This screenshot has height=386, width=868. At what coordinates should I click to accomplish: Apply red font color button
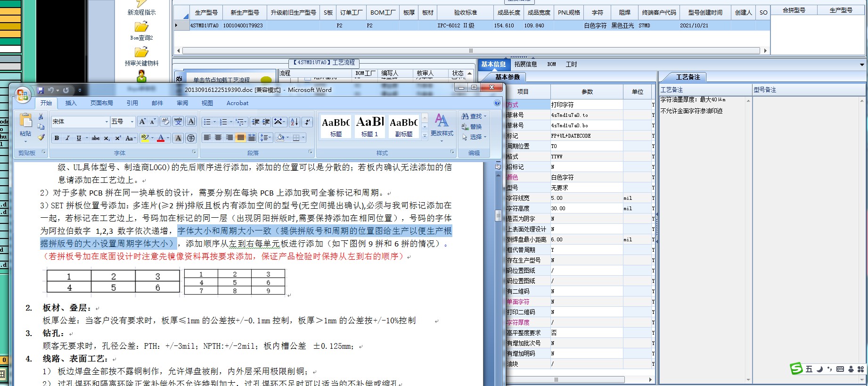161,138
